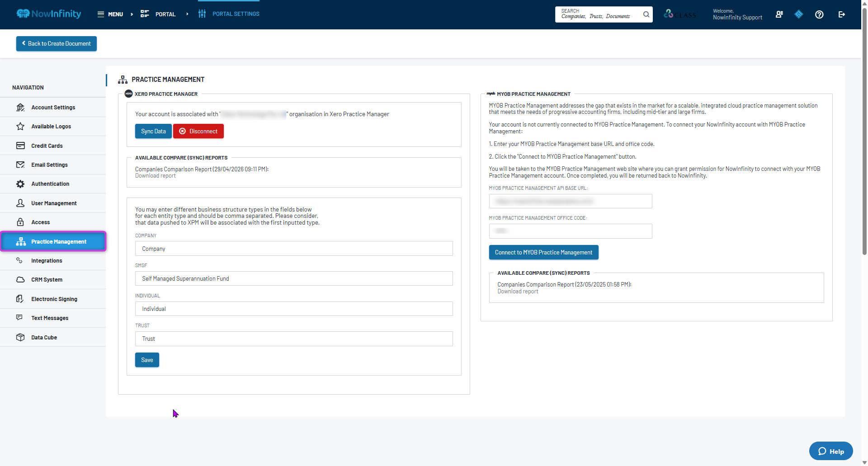Click the report text dated 23/05/2025 01:58 PM

(564, 285)
